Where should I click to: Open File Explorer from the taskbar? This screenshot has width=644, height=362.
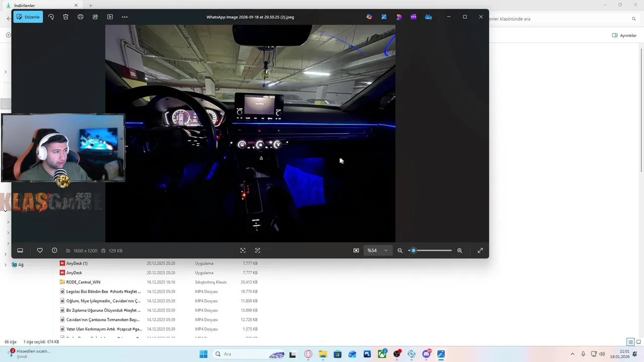(323, 354)
